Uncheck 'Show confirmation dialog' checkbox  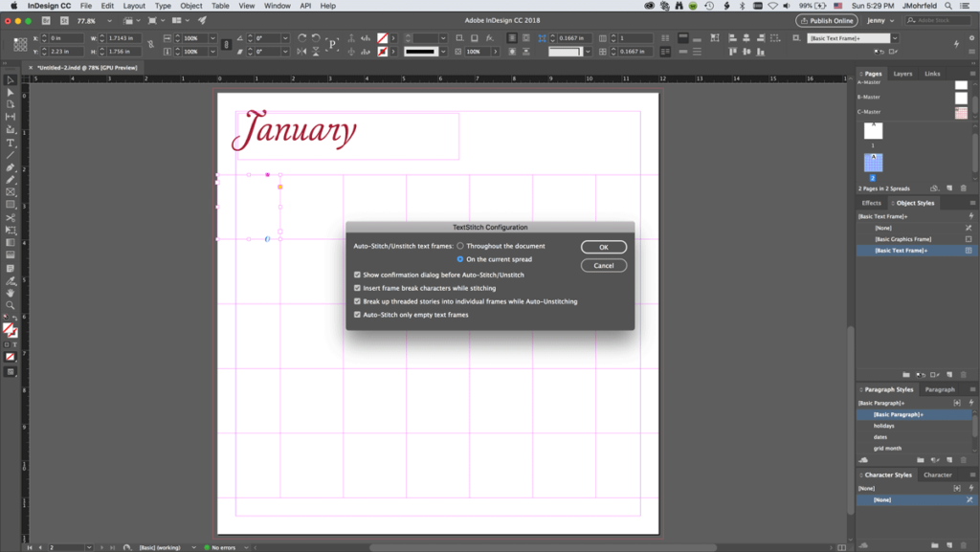(358, 275)
